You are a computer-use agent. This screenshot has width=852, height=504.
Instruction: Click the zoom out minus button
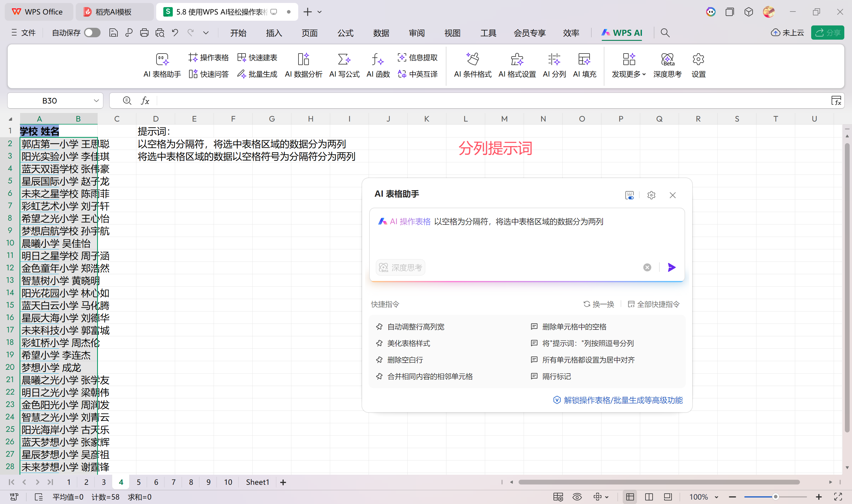coord(732,497)
